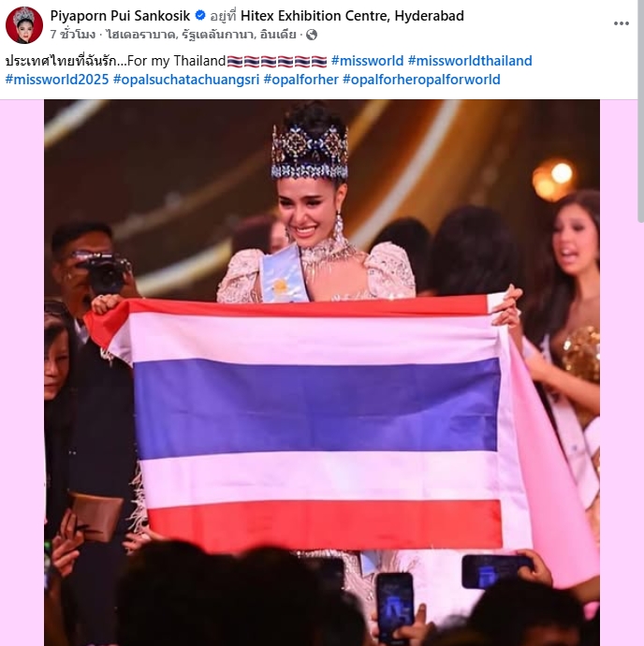Screen dimensions: 644x646
Task: Open the #missworld2025 hashtag
Action: tap(57, 80)
